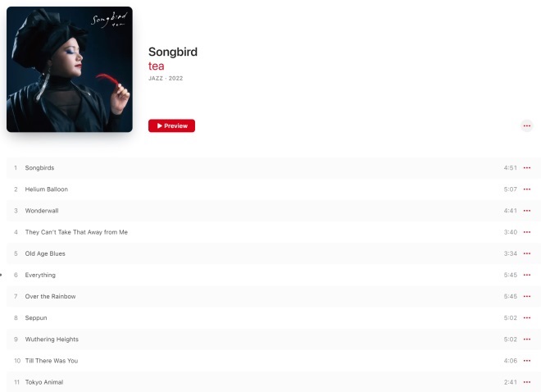Open the album-level more options ellipsis

526,126
